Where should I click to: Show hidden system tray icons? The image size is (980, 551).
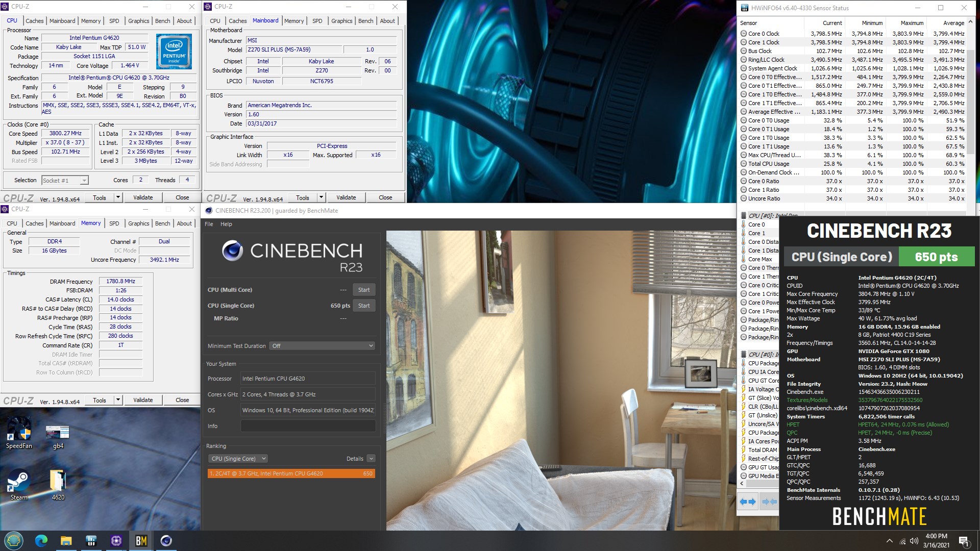click(890, 541)
